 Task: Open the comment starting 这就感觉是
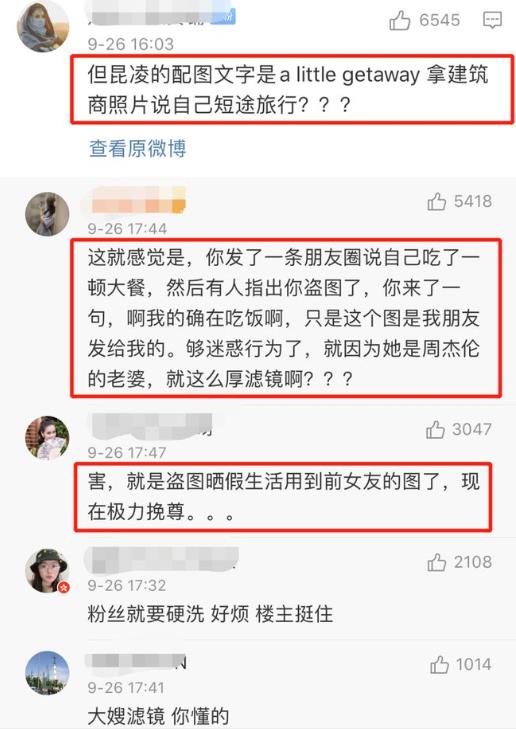tap(284, 318)
